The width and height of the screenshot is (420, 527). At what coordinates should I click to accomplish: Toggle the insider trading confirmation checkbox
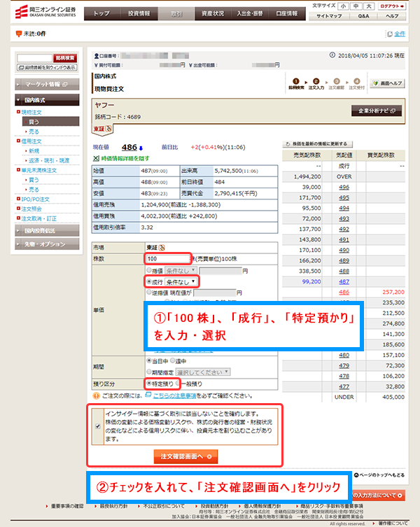[x=98, y=426]
